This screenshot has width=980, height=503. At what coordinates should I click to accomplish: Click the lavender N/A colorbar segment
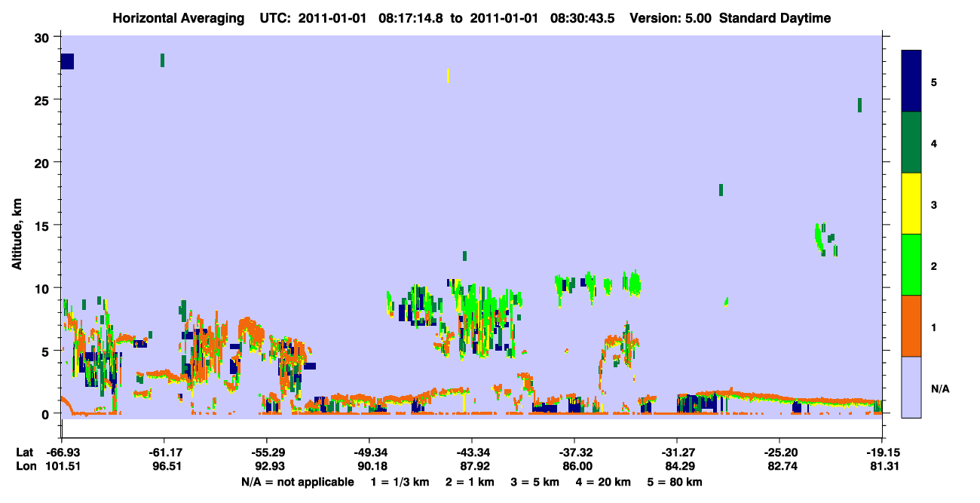(911, 387)
